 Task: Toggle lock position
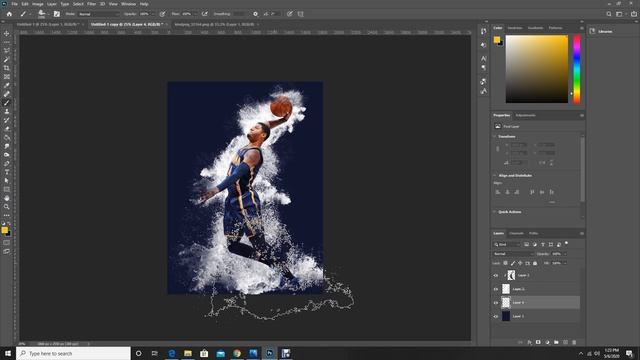(x=520, y=263)
